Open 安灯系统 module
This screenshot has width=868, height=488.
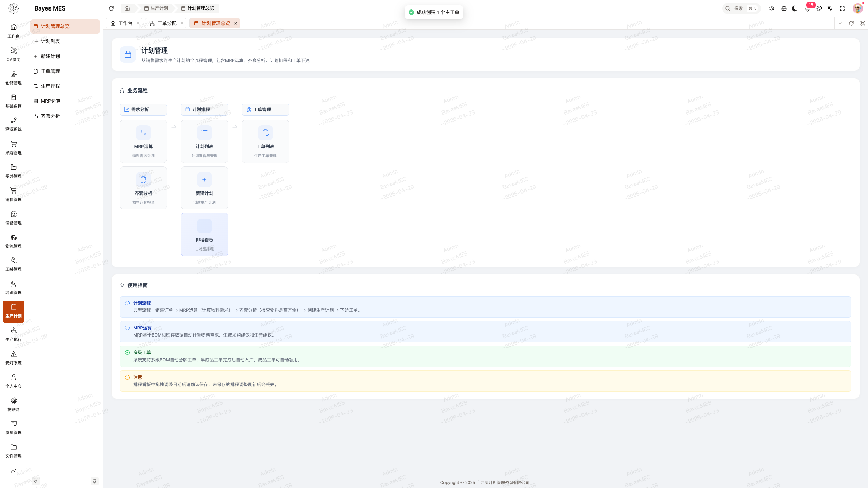[x=14, y=358]
